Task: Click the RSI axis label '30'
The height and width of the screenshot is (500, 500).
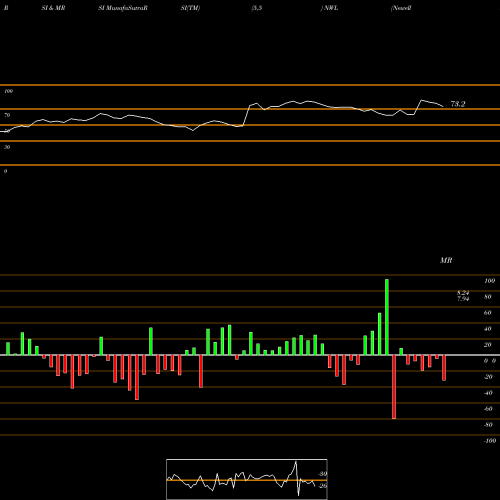Action: (x=7, y=147)
